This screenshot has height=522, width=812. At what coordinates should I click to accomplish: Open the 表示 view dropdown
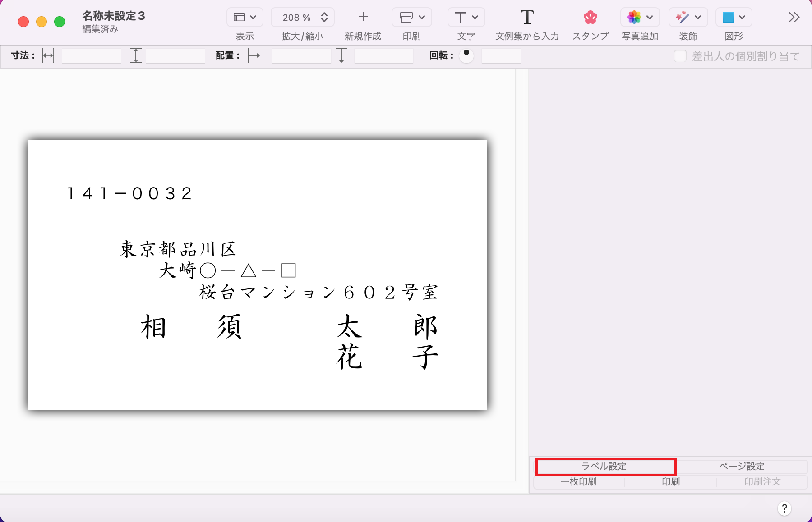[x=245, y=17]
